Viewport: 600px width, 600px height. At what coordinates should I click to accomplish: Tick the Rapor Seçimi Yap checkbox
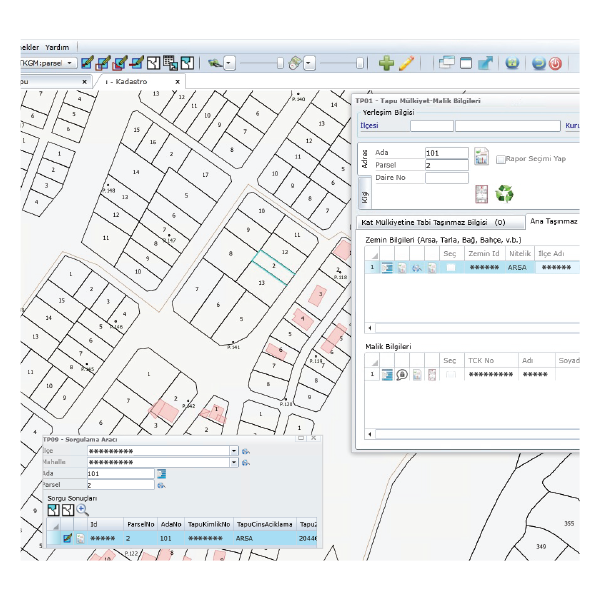500,159
